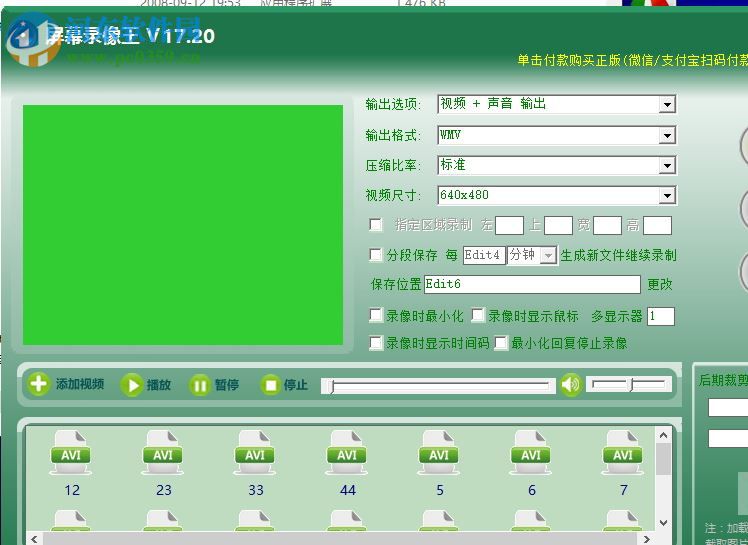Click the file name label 44

(348, 490)
